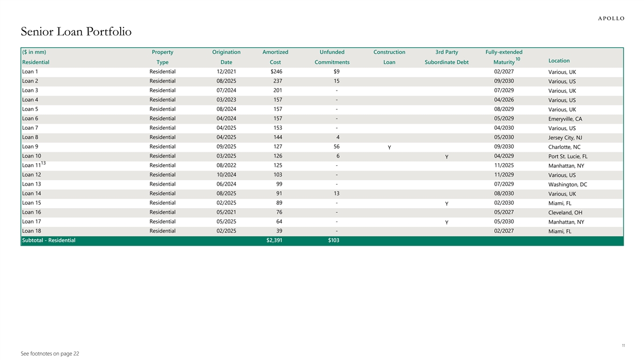Image resolution: width=644 pixels, height=362 pixels.
Task: Click Loan 10's subordinate debt Y marker
Action: click(x=447, y=157)
